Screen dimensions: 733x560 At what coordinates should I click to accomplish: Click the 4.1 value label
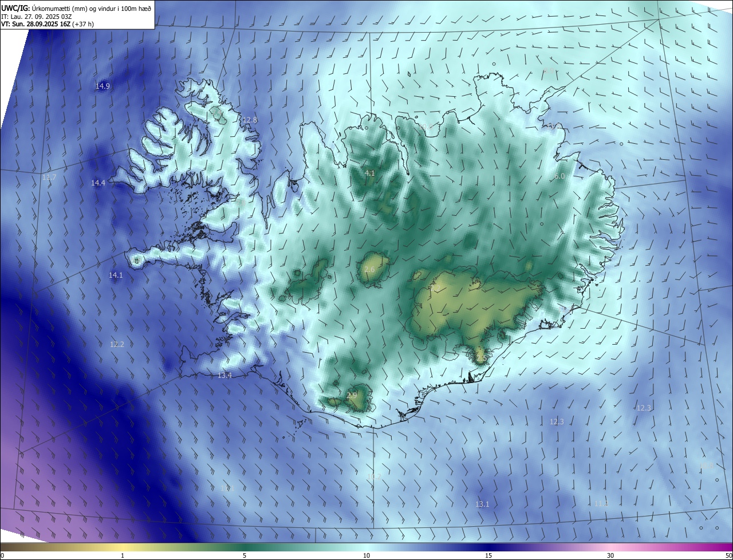(369, 173)
